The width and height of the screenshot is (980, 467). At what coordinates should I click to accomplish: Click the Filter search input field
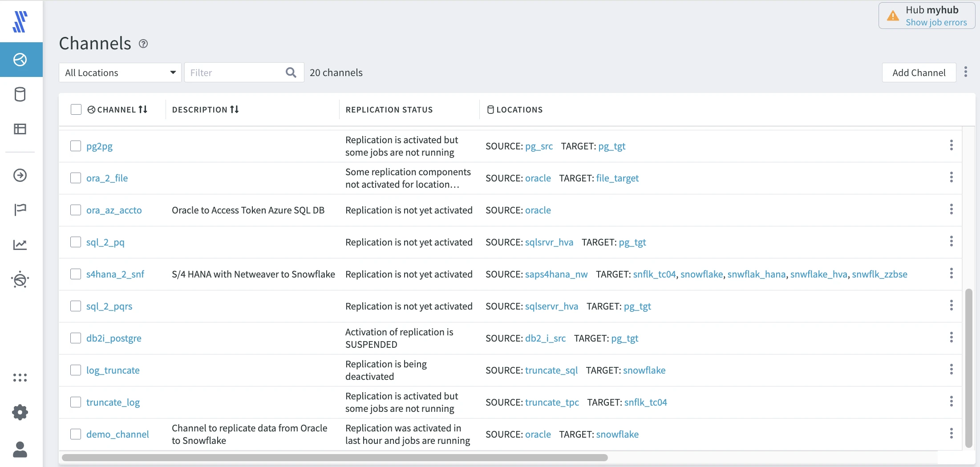coord(236,72)
